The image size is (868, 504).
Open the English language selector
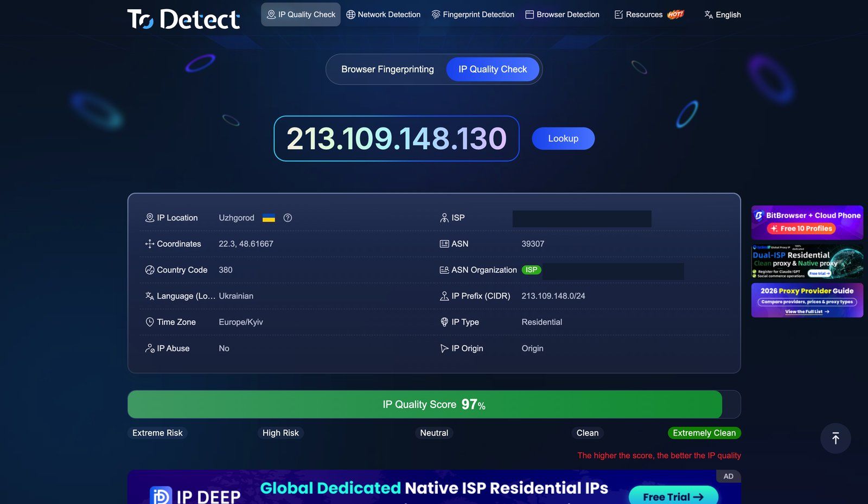tap(723, 15)
